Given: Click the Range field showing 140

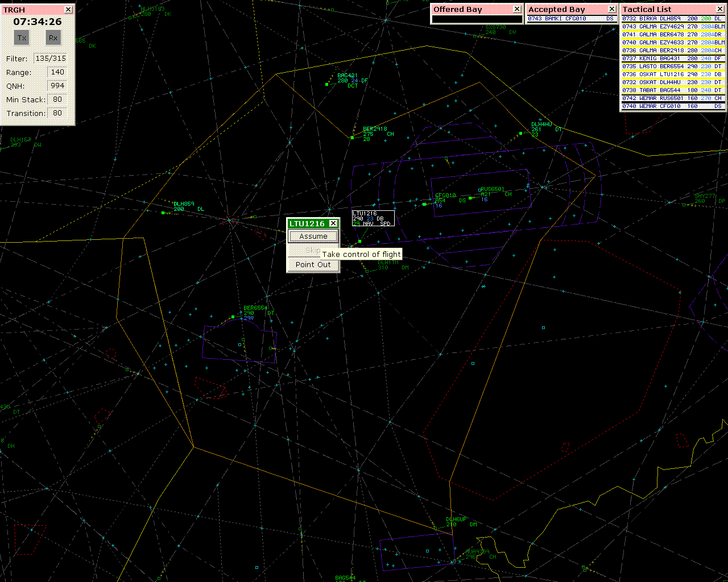Looking at the screenshot, I should pos(57,72).
